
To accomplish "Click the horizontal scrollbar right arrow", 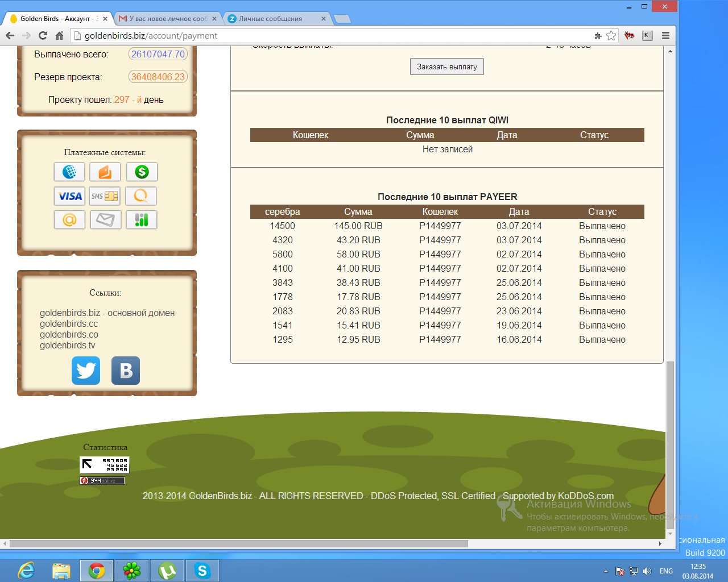I will tap(660, 543).
